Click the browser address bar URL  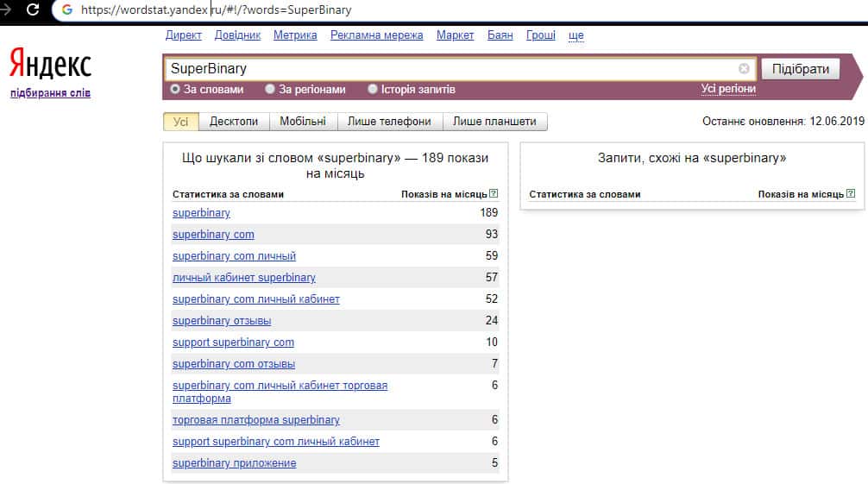(x=216, y=10)
